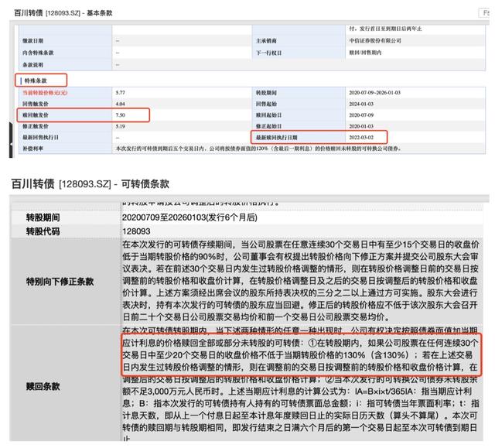
Task: Click the 回售触发价 value 4.04
Action: point(121,104)
